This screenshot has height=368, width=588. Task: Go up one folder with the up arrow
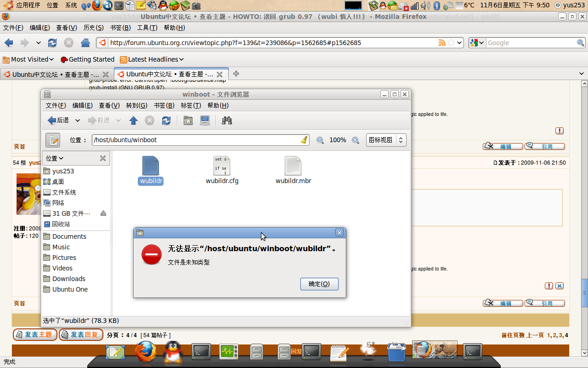[x=133, y=121]
